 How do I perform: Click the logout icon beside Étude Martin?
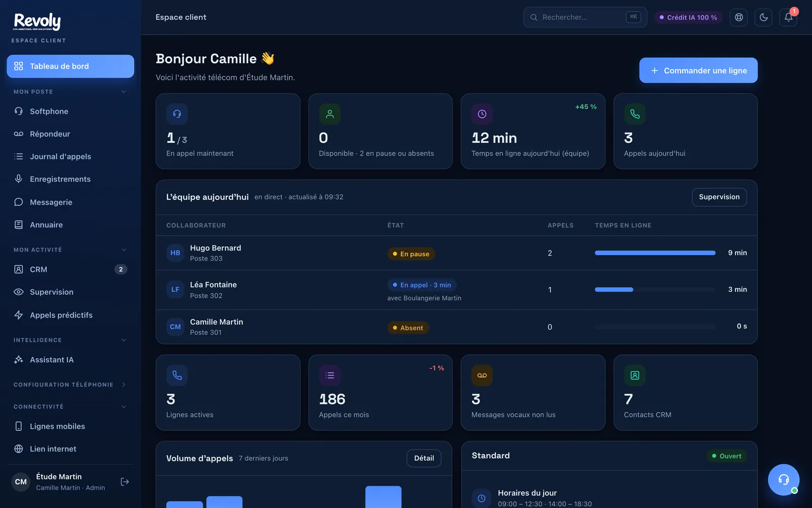pyautogui.click(x=125, y=482)
